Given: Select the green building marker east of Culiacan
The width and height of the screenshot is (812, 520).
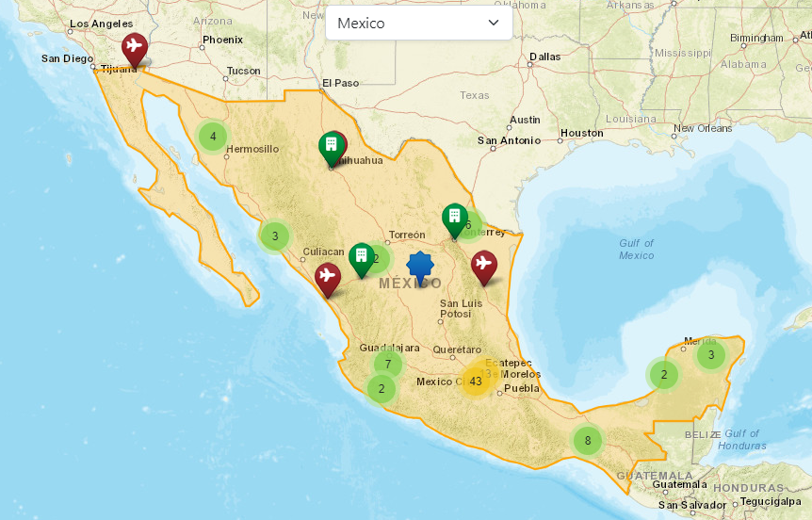Looking at the screenshot, I should coord(360,256).
